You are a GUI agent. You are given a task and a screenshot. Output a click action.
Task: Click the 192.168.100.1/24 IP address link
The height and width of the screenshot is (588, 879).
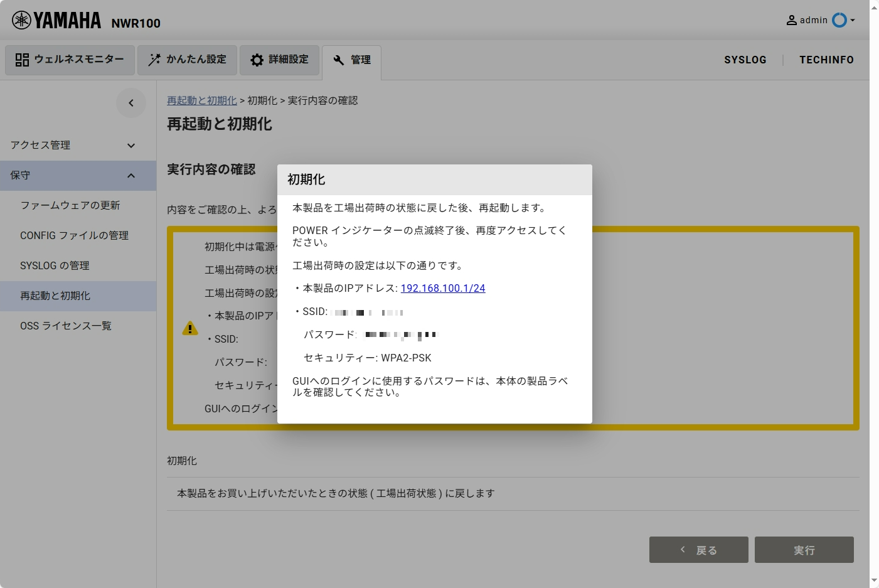(442, 288)
